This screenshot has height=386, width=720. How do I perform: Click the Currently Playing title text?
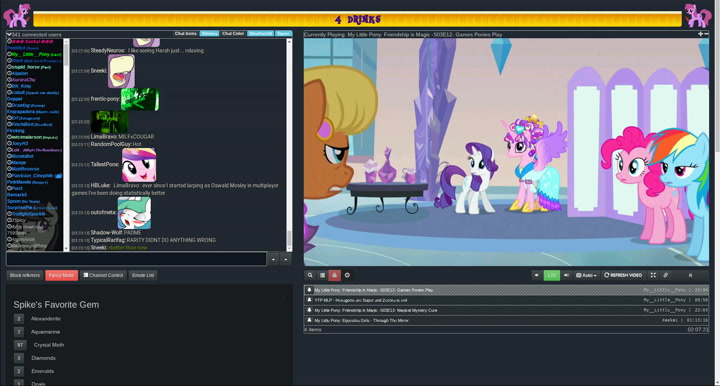403,34
